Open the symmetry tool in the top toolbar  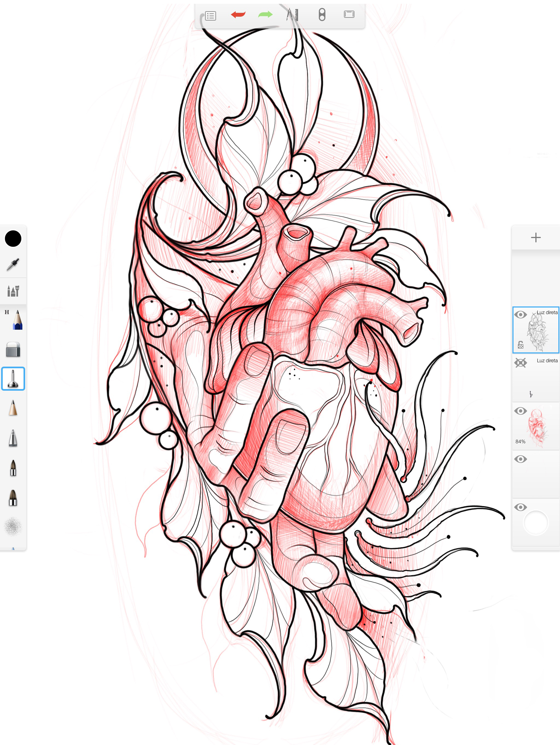pyautogui.click(x=322, y=15)
